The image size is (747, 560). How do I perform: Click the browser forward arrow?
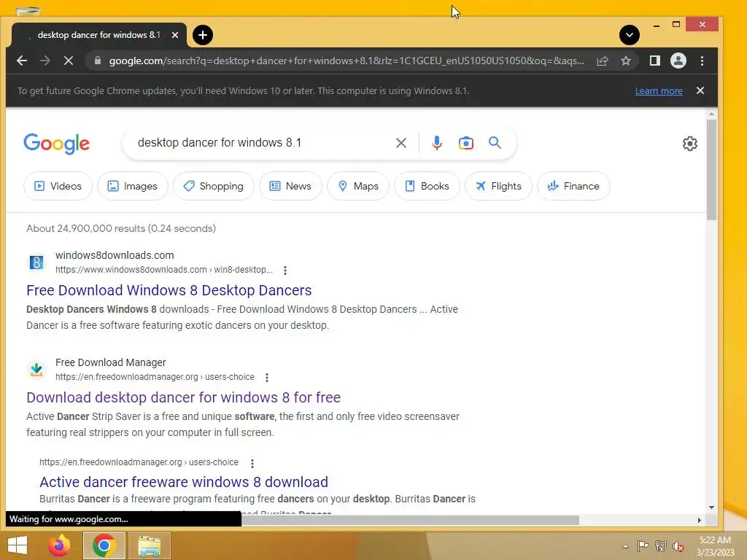(x=45, y=61)
